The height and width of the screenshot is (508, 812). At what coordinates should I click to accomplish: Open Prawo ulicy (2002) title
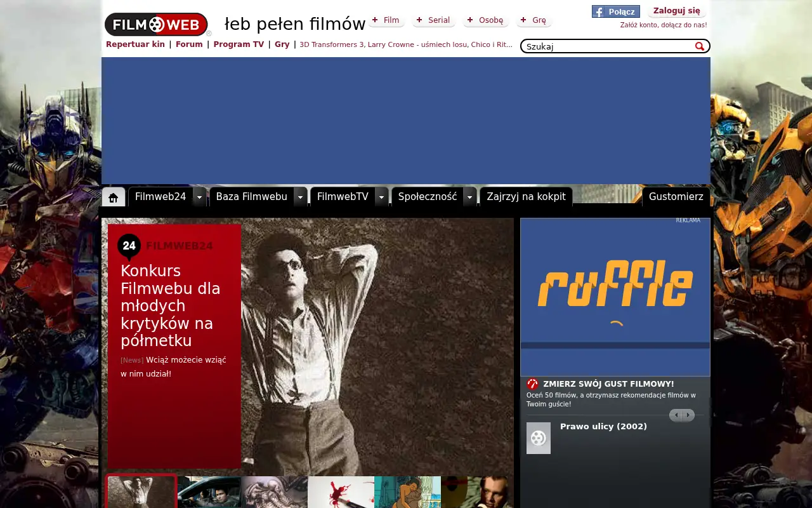tap(603, 427)
